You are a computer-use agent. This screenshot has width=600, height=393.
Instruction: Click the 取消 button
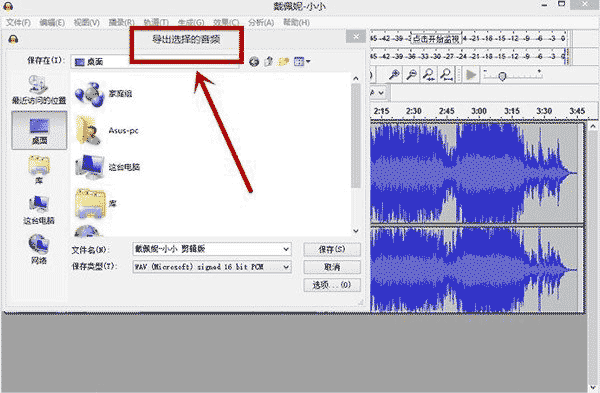pyautogui.click(x=332, y=267)
